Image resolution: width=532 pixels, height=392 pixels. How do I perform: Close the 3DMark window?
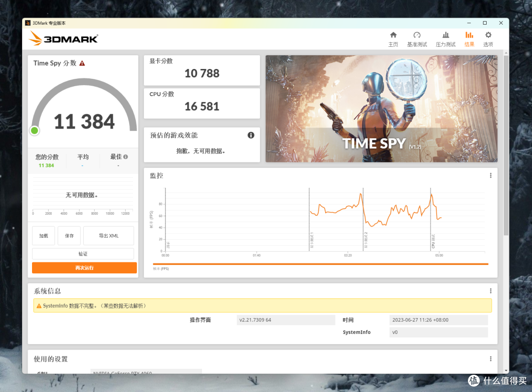[501, 23]
